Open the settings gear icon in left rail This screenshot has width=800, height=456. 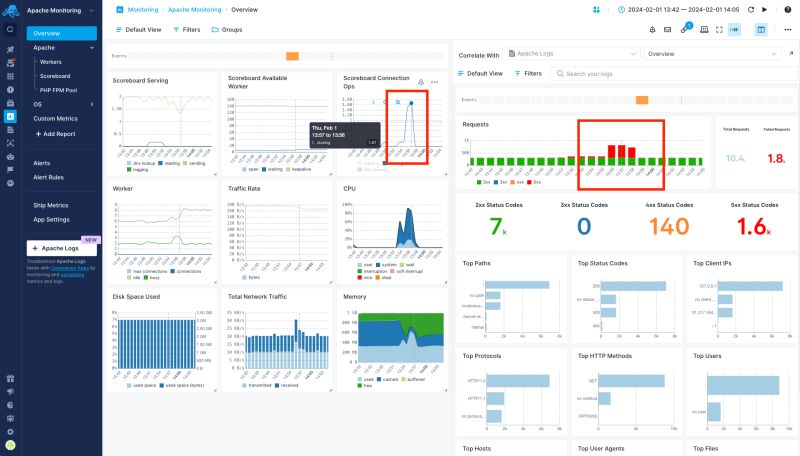(x=10, y=432)
